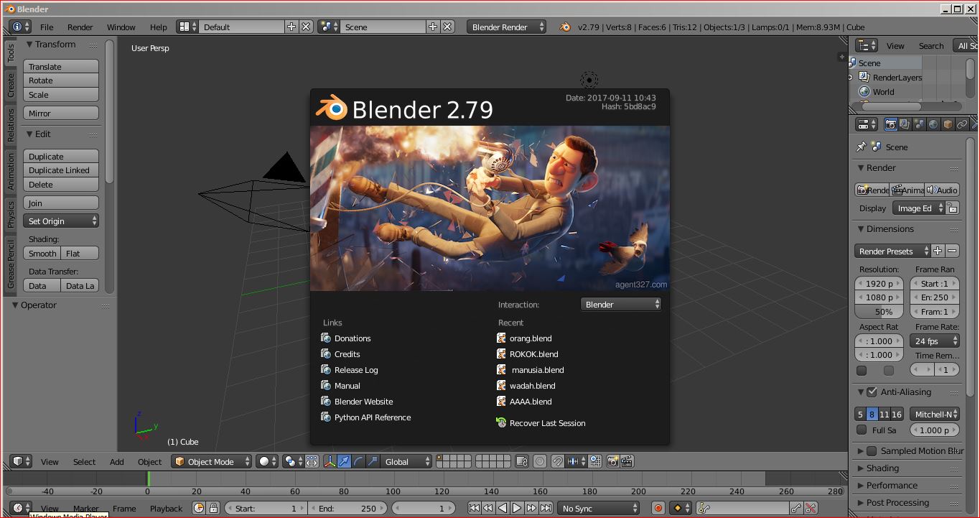Open the Global orientation dropdown
The image size is (980, 518).
[406, 461]
